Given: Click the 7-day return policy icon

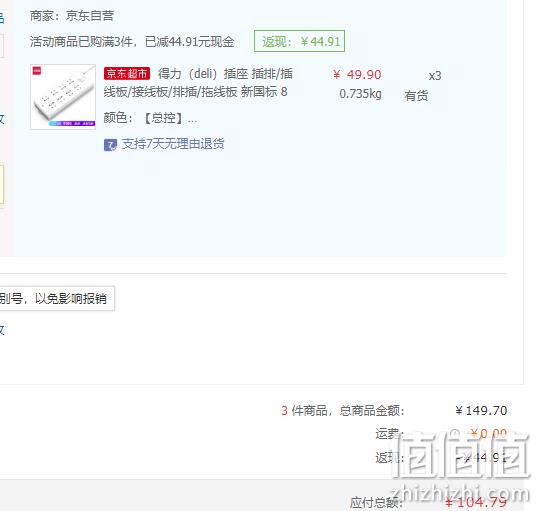Looking at the screenshot, I should [110, 145].
